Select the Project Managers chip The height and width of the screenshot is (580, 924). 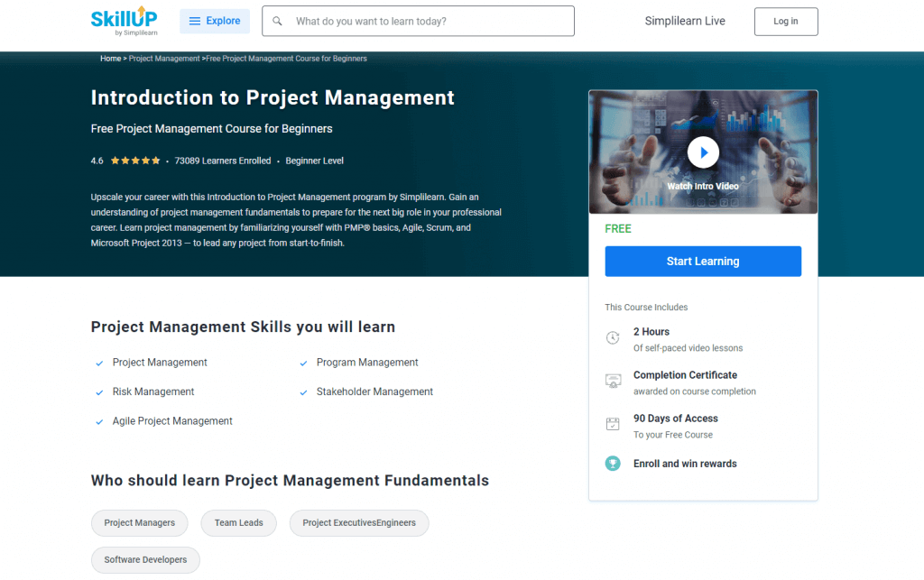click(140, 523)
